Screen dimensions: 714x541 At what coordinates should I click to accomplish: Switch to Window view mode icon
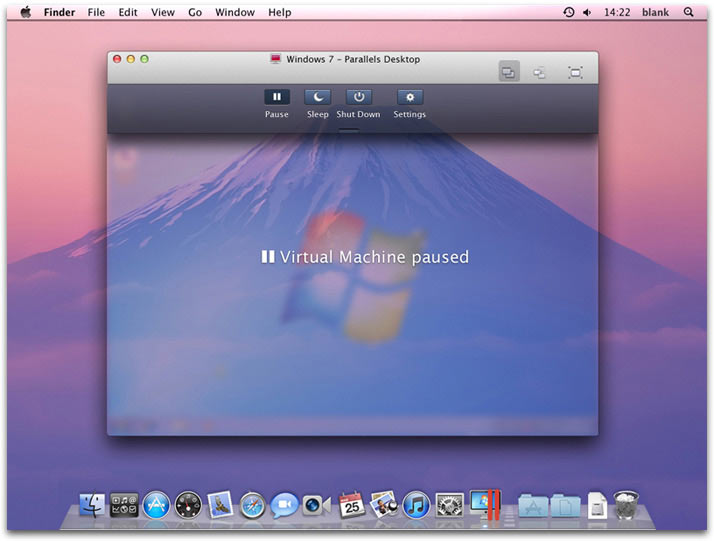point(509,72)
